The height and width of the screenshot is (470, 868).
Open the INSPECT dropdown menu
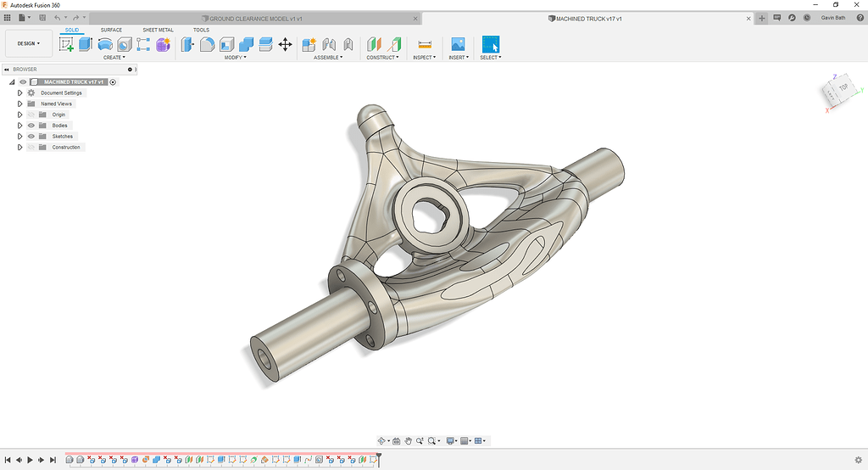click(x=424, y=58)
